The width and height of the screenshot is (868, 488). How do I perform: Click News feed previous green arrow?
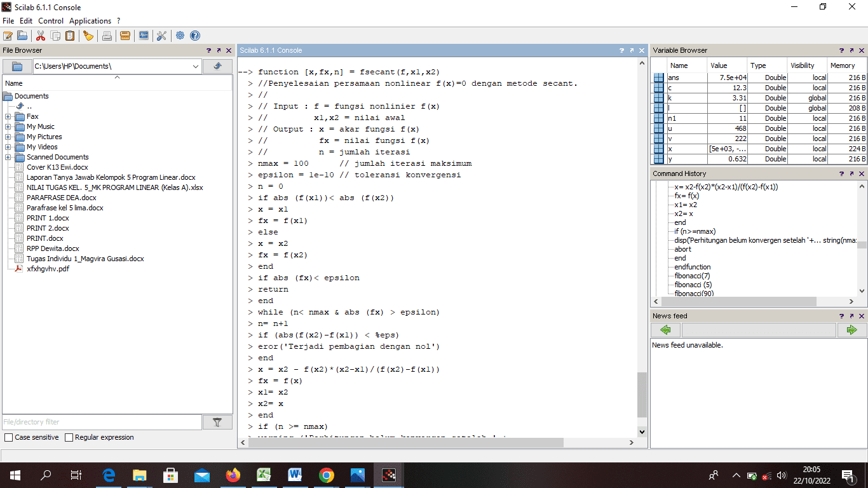(x=665, y=330)
